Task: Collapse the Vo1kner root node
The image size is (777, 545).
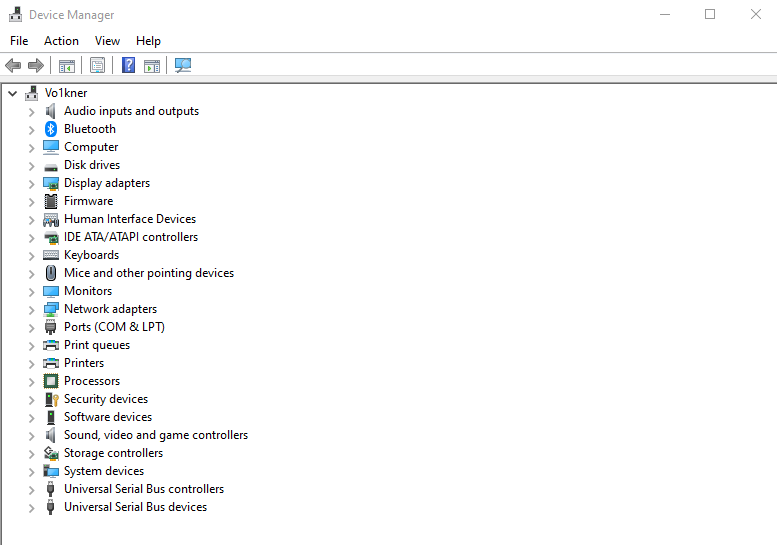Action: (13, 93)
